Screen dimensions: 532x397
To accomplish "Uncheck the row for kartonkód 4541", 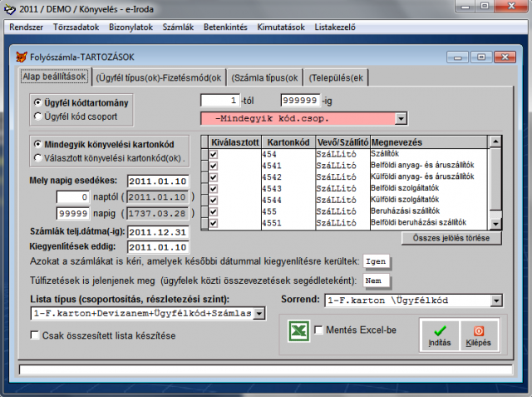I will coord(214,166).
